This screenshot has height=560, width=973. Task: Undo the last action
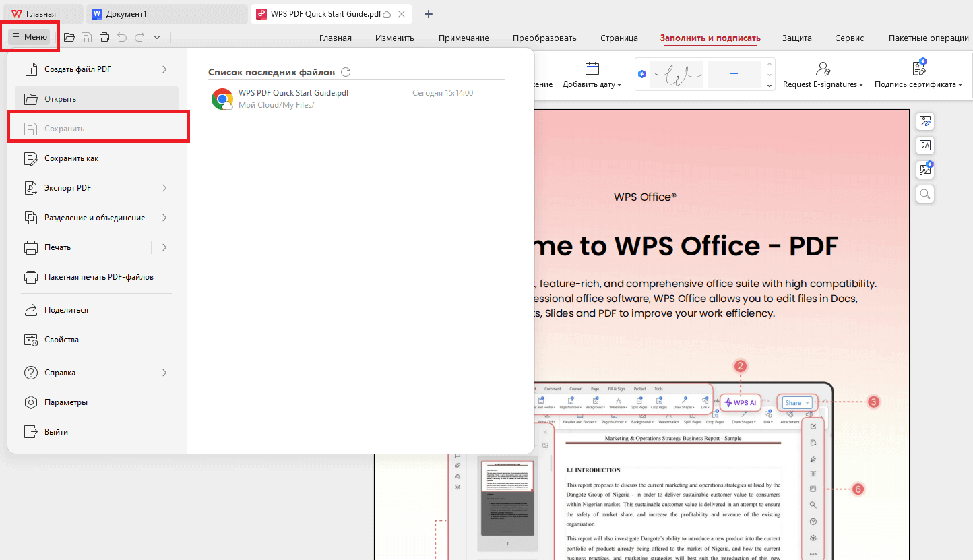click(x=122, y=38)
